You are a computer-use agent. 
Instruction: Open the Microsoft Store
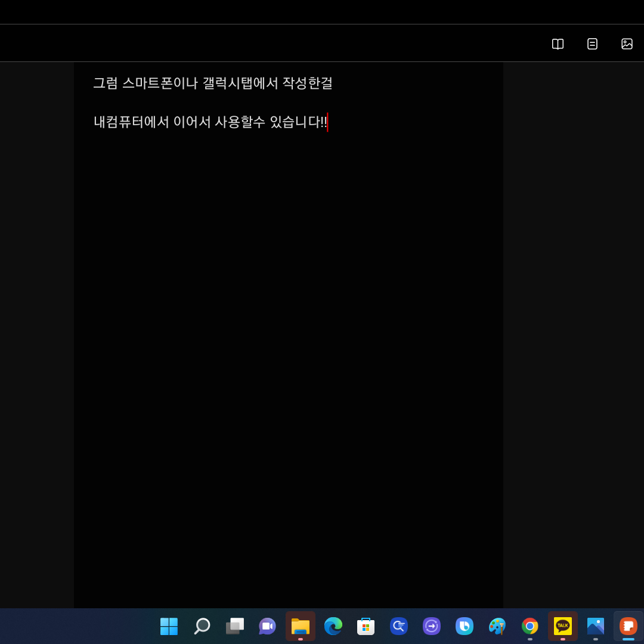[366, 627]
